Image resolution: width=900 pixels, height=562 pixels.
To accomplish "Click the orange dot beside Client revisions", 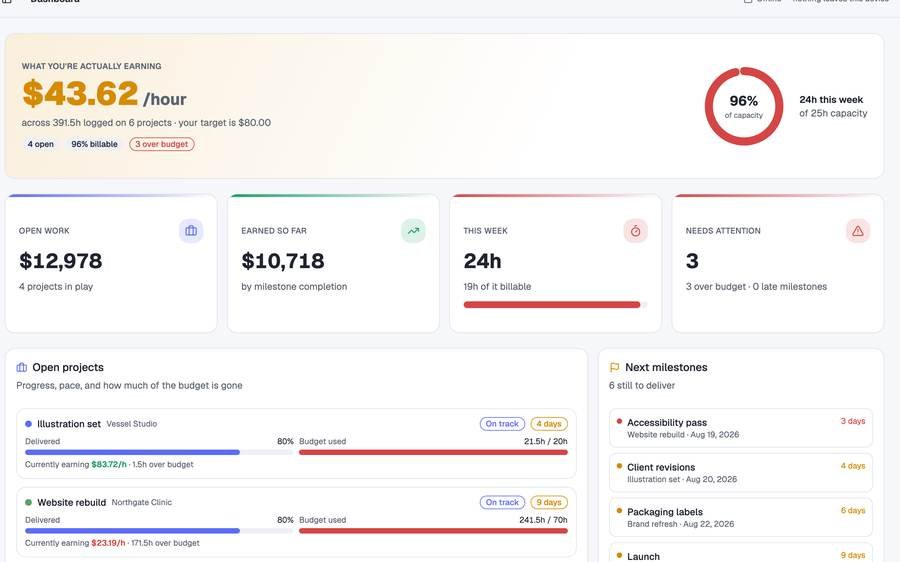I will 619,466.
